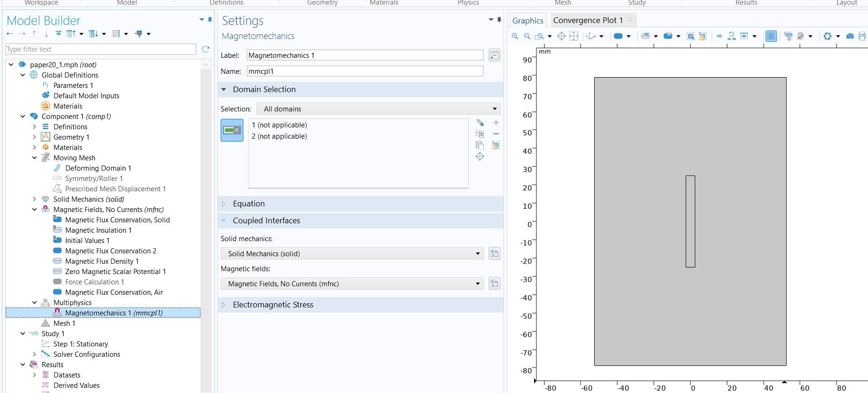The height and width of the screenshot is (393, 868).
Task: Select the Force Calculation 1 node
Action: click(94, 282)
